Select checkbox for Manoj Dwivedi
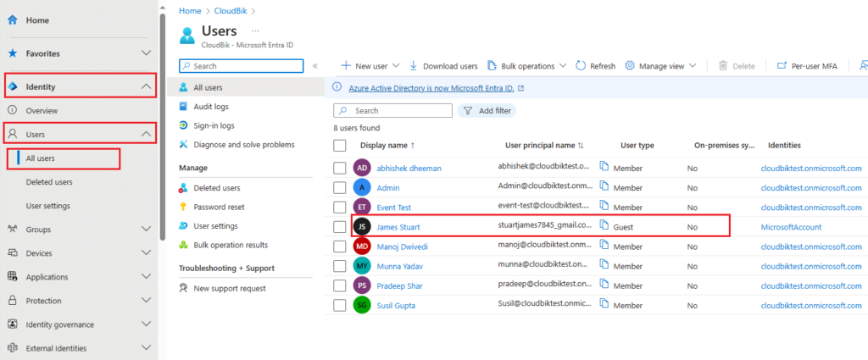The width and height of the screenshot is (868, 360). [x=339, y=246]
